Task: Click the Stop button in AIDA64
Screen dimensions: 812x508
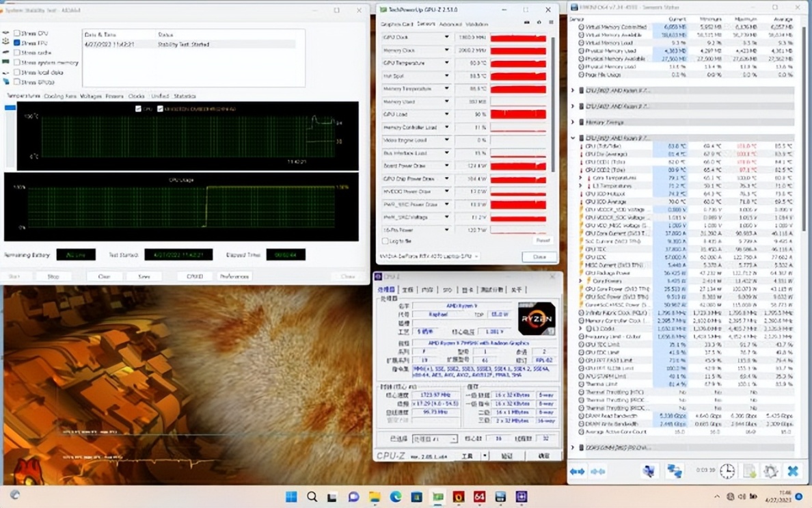Action: click(53, 276)
